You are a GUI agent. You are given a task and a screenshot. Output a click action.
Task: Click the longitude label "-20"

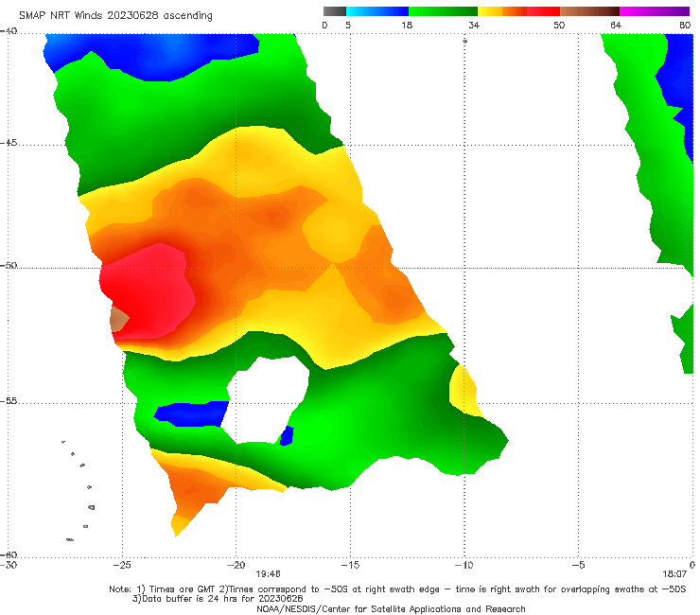(x=236, y=565)
